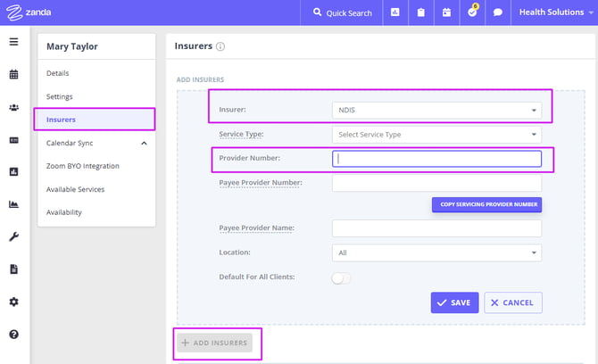Open the Insurer dropdown showing NDIS
Image resolution: width=598 pixels, height=364 pixels.
click(436, 111)
